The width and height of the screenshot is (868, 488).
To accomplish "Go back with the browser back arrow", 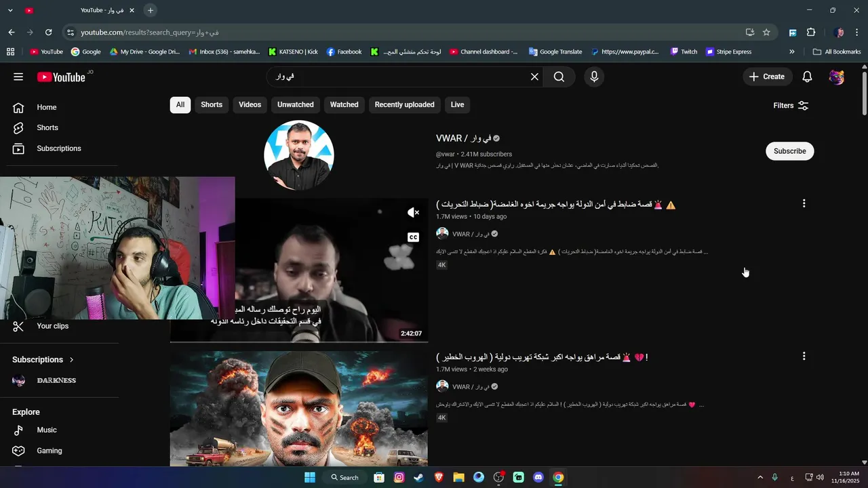I will (12, 32).
